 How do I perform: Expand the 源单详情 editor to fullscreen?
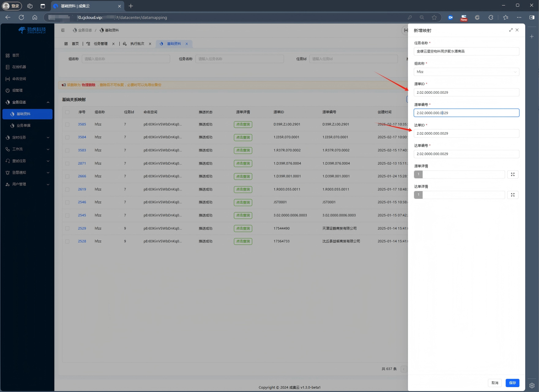(513, 174)
